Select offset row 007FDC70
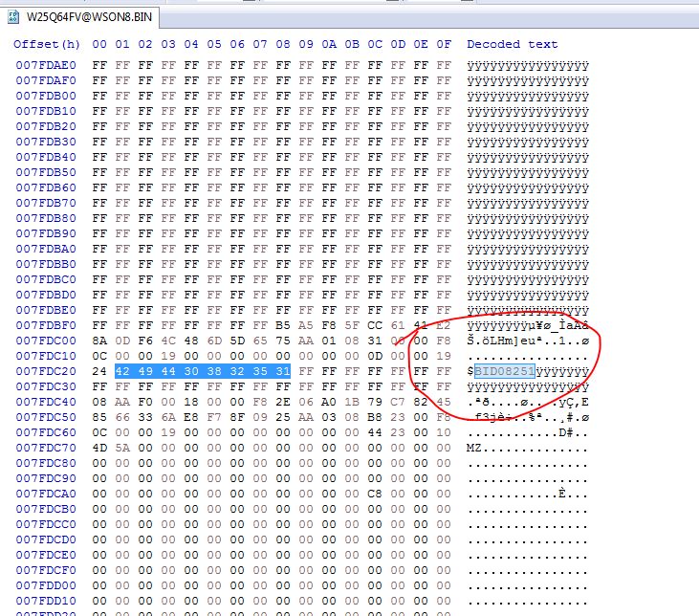The width and height of the screenshot is (699, 616). 46,448
